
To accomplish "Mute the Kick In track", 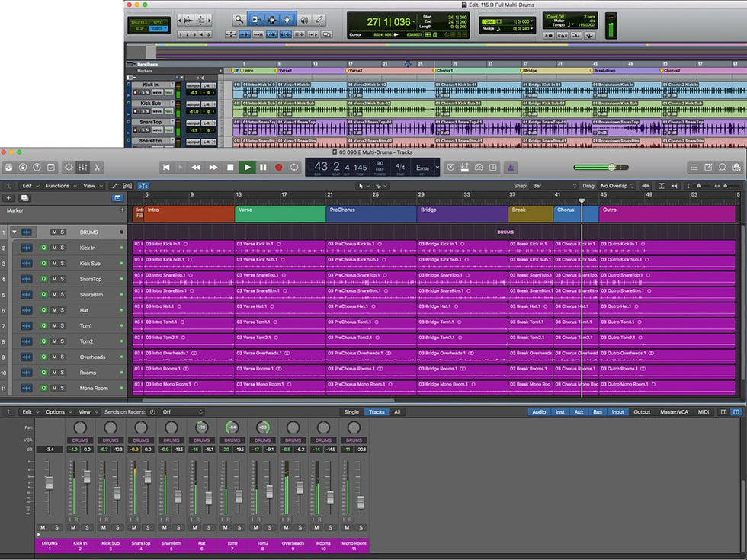I will click(x=53, y=248).
